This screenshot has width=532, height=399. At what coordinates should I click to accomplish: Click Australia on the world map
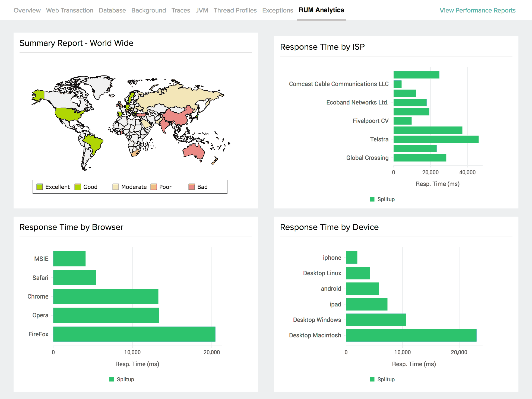pyautogui.click(x=193, y=151)
